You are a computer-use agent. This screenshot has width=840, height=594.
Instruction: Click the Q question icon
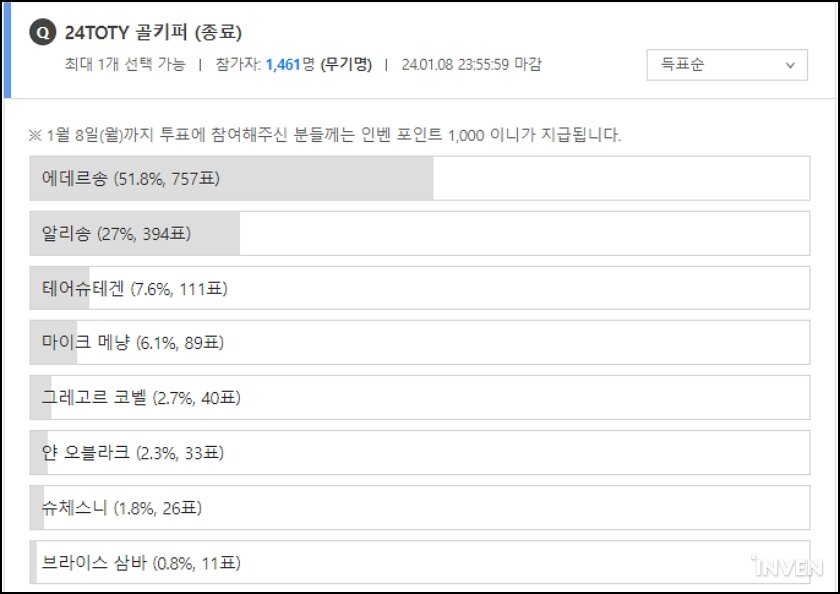click(41, 32)
